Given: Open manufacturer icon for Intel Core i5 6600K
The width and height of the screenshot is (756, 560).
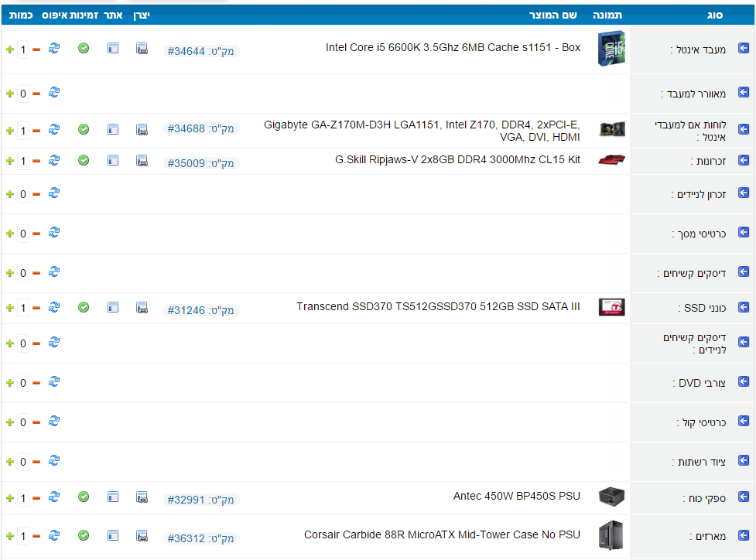Looking at the screenshot, I should coord(142,49).
